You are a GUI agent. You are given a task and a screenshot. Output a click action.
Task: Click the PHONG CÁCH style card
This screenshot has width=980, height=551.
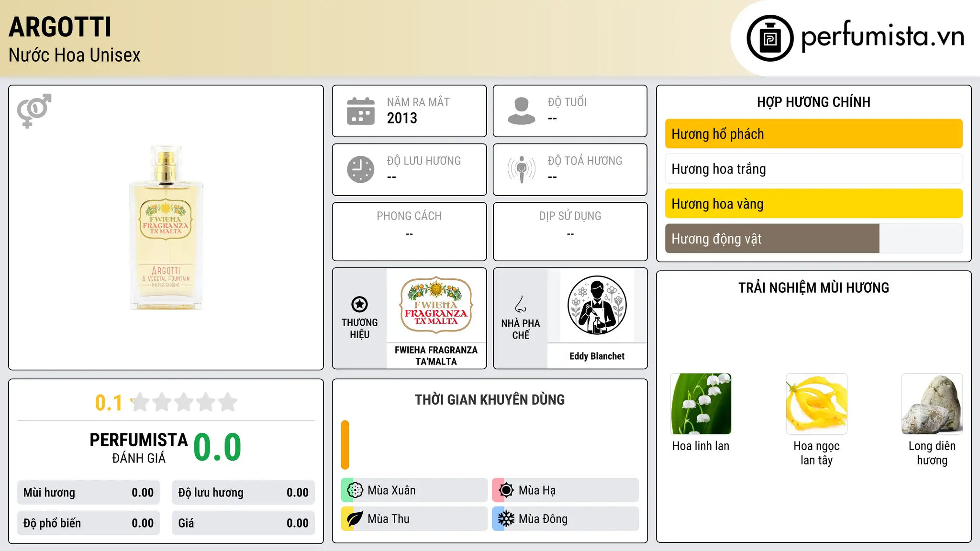(x=409, y=231)
